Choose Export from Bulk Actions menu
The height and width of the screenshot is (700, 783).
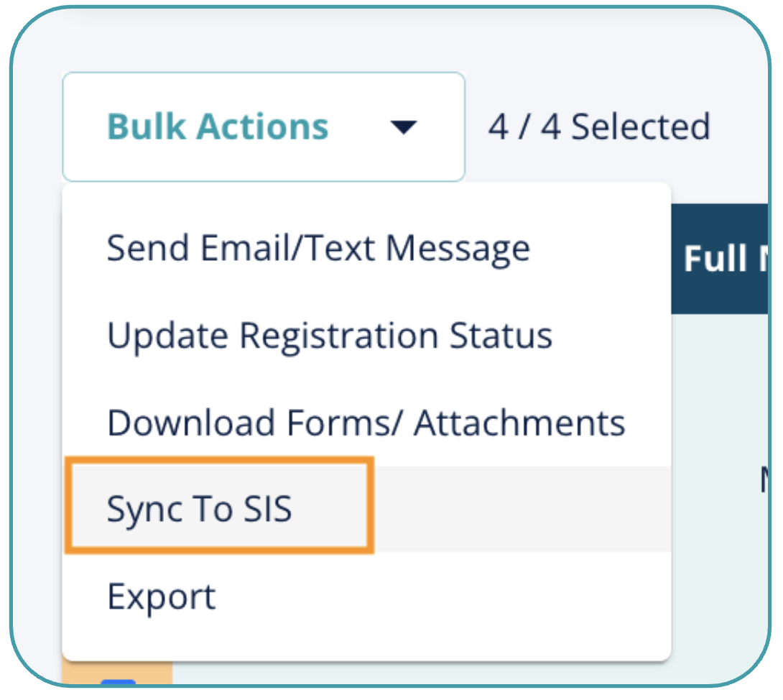pyautogui.click(x=162, y=597)
